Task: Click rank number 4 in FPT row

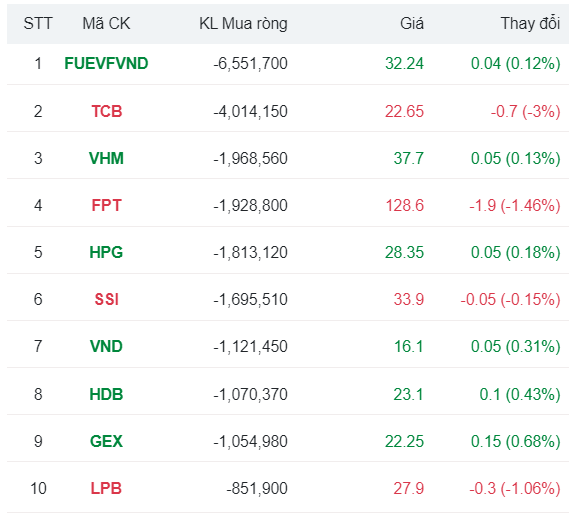Action: [x=38, y=205]
